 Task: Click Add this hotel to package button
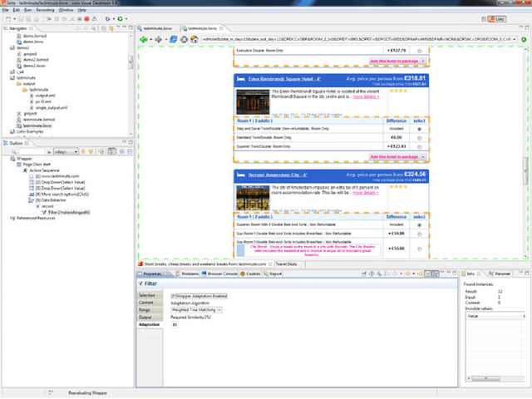(x=397, y=156)
